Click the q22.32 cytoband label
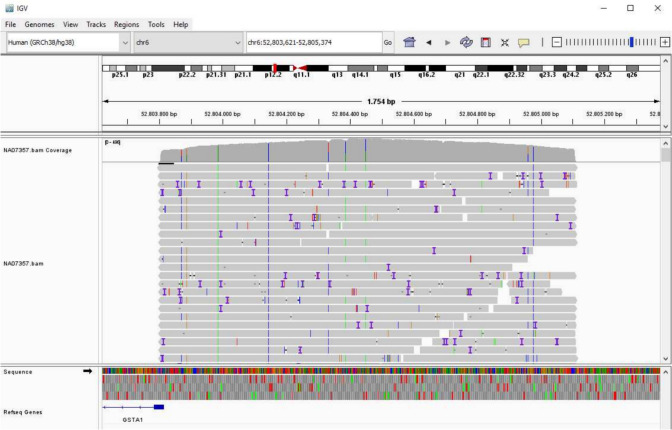This screenshot has height=430, width=672. tap(514, 75)
